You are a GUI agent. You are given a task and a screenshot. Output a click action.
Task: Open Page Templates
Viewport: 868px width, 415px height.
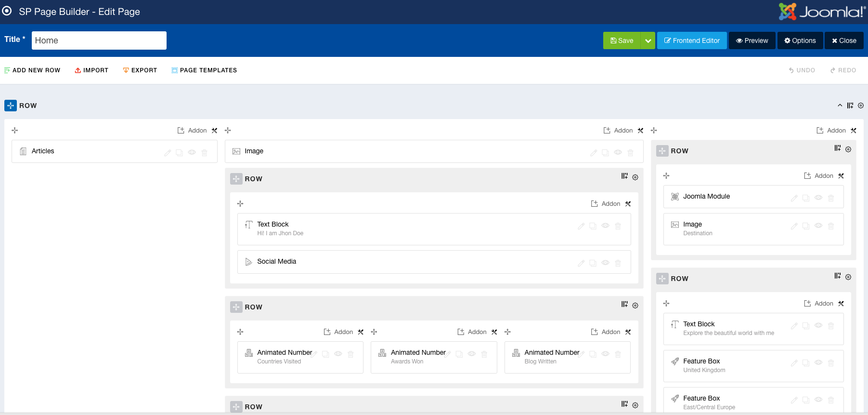click(204, 70)
